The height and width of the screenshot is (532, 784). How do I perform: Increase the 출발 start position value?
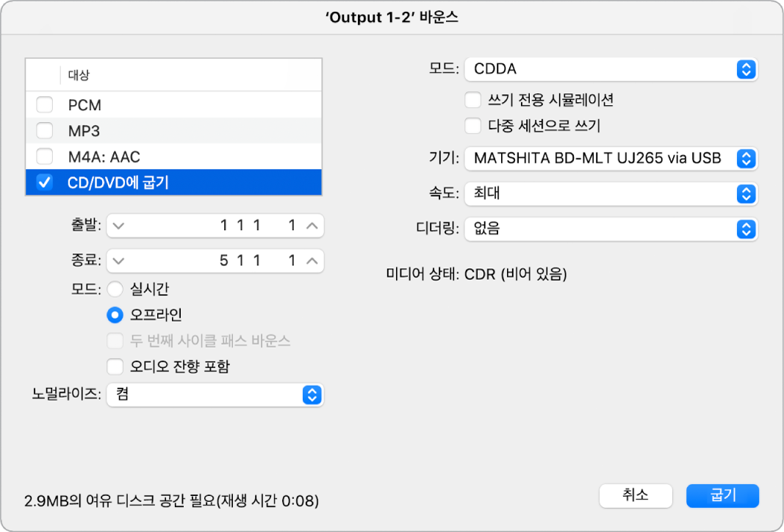click(312, 226)
